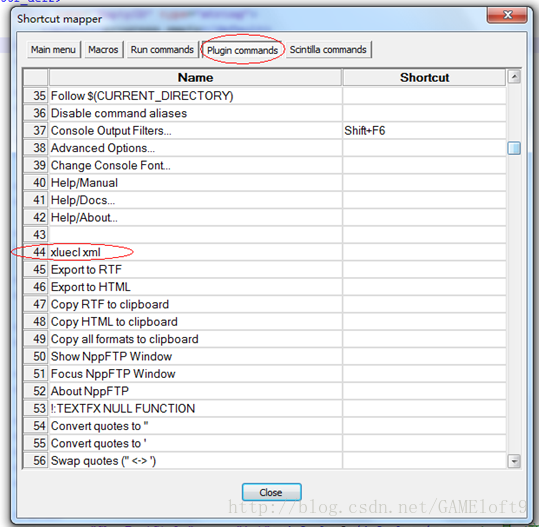This screenshot has width=539, height=527.
Task: Click the Shortcut column header
Action: tap(424, 77)
